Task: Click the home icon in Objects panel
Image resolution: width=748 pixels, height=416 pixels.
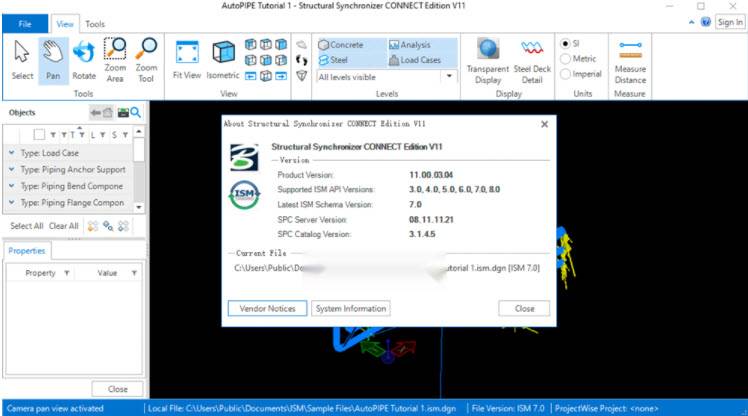Action: click(108, 113)
